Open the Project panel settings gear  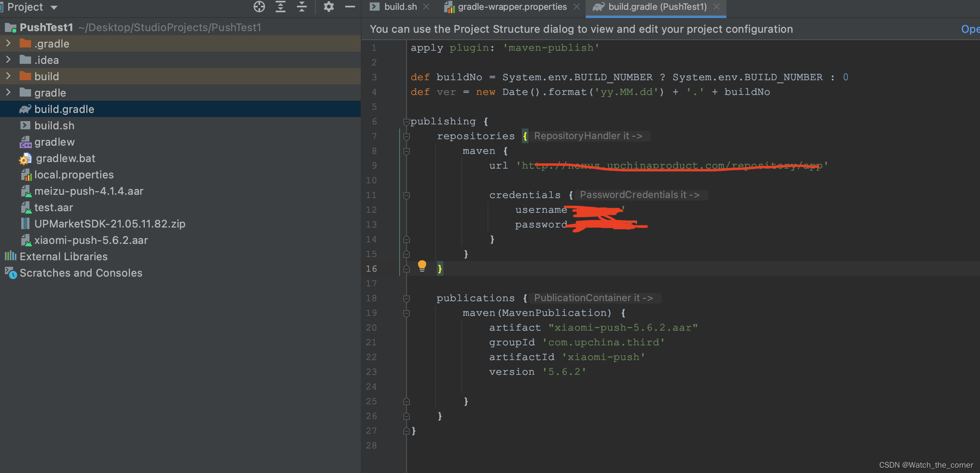[x=328, y=7]
